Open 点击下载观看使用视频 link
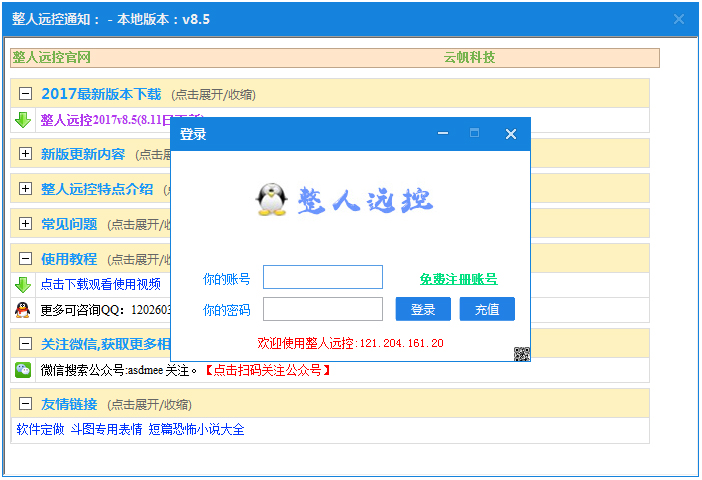The width and height of the screenshot is (702, 480). point(101,284)
